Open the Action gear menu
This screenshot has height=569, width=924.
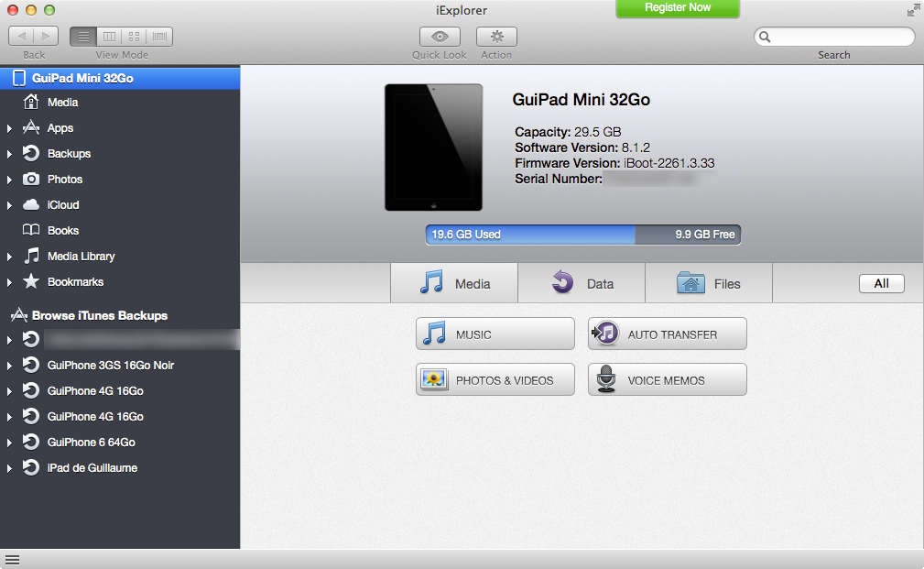coord(496,37)
